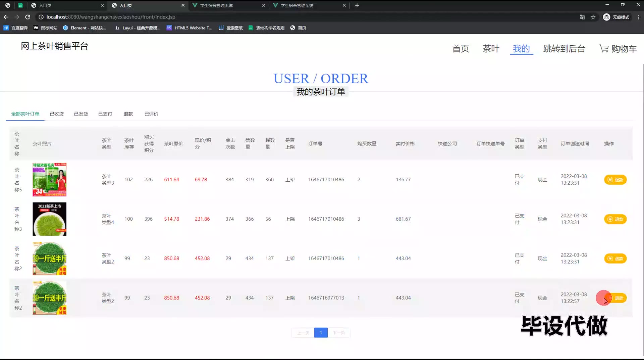Viewport: 644px width, 360px height.
Task: Bookmark this page with the star icon
Action: (593, 17)
